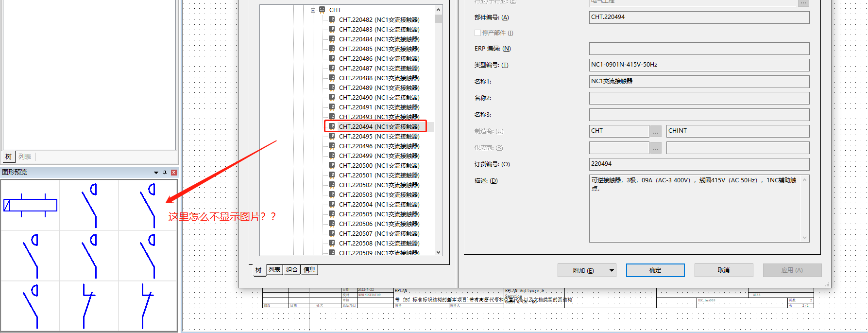
Task: Switch to the 列表 tab in parts dialog
Action: coord(274,270)
